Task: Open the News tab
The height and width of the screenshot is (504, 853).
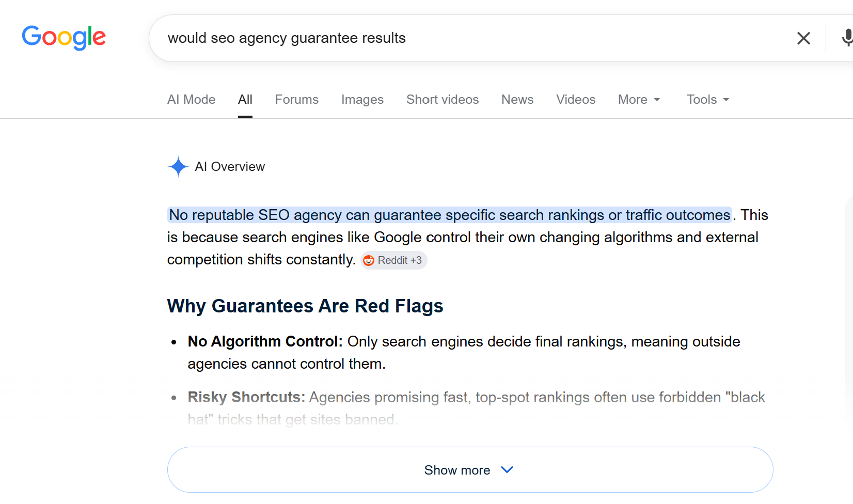Action: (517, 100)
